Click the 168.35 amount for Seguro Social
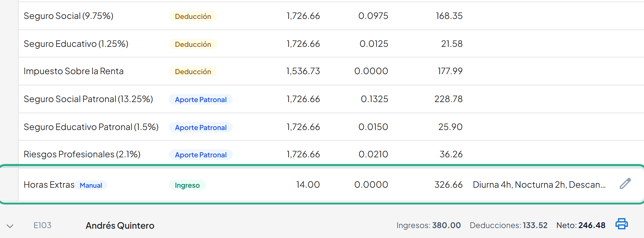The width and height of the screenshot is (644, 238). (449, 16)
